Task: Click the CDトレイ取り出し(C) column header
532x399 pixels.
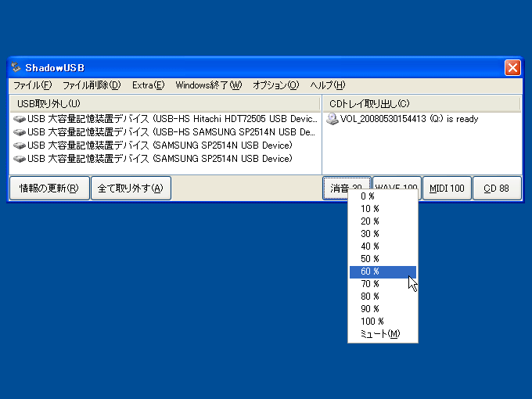Action: (422, 104)
